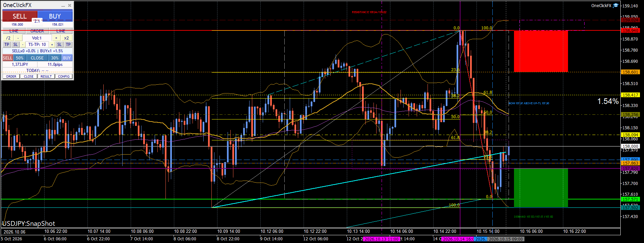Close 50% of the position
Screen dimensions: 644x243
coord(20,58)
